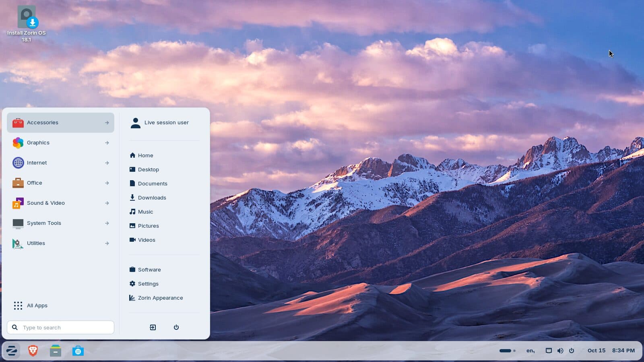Open the Music folder shortcut
The height and width of the screenshot is (362, 644).
pyautogui.click(x=164, y=212)
